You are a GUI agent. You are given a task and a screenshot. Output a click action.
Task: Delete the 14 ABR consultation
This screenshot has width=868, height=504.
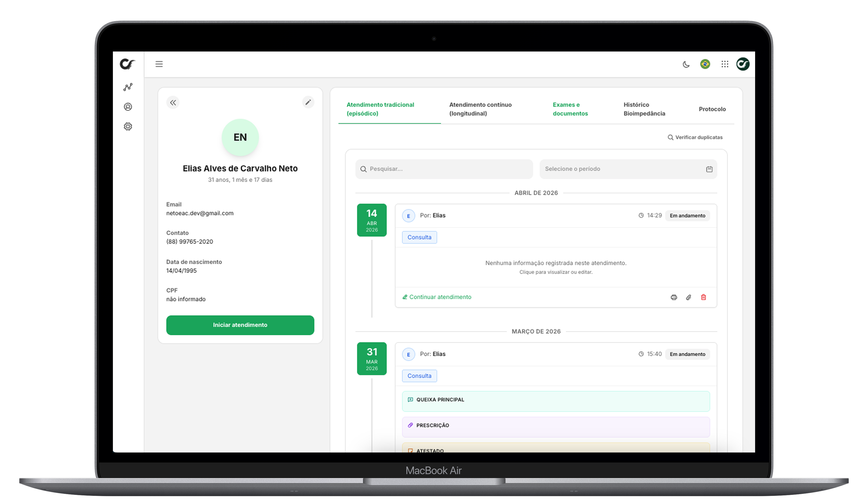coord(703,297)
